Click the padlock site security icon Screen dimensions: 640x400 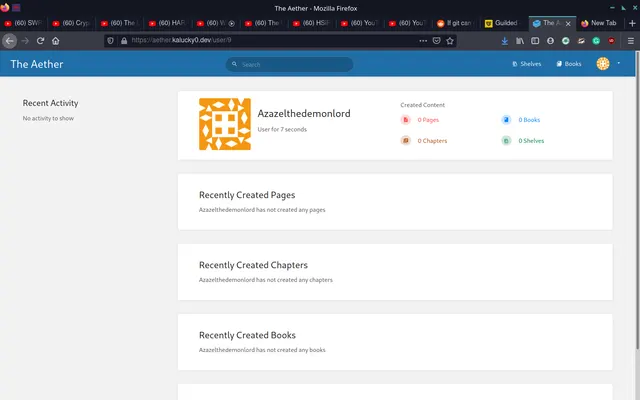click(x=124, y=40)
